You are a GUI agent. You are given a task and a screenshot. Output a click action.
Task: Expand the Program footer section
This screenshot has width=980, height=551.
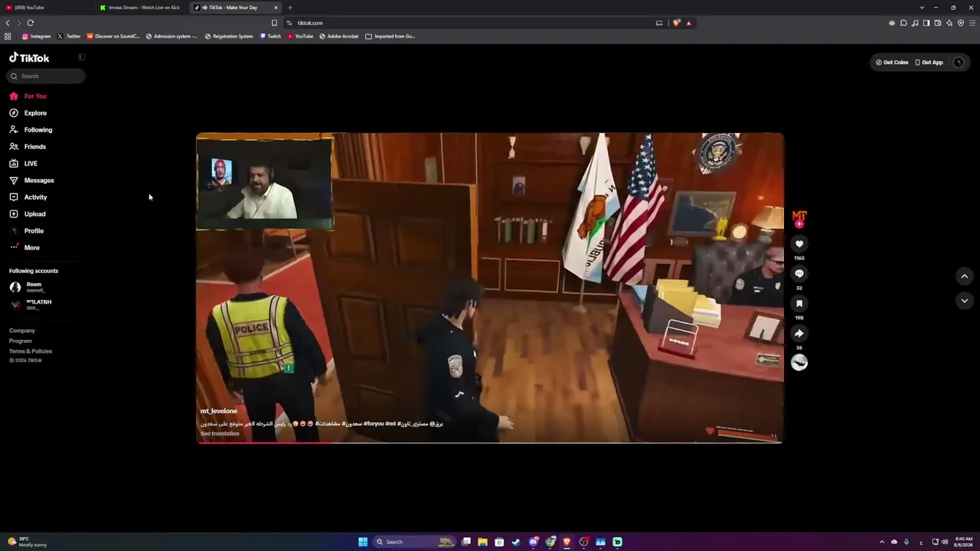pos(21,341)
